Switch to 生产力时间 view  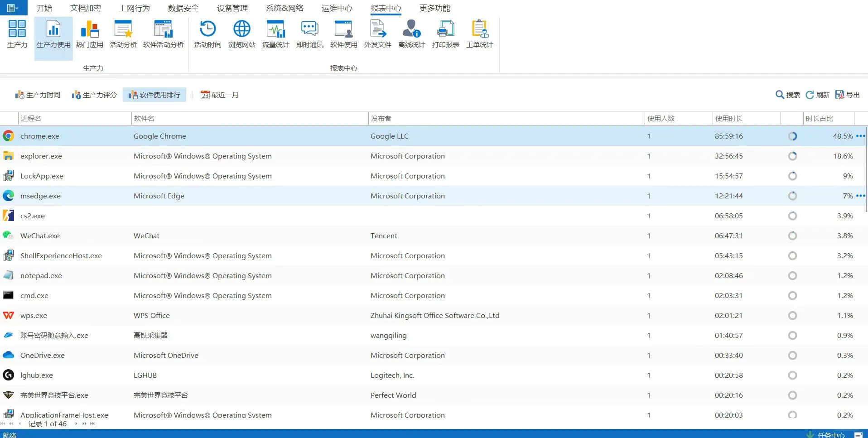click(x=38, y=95)
